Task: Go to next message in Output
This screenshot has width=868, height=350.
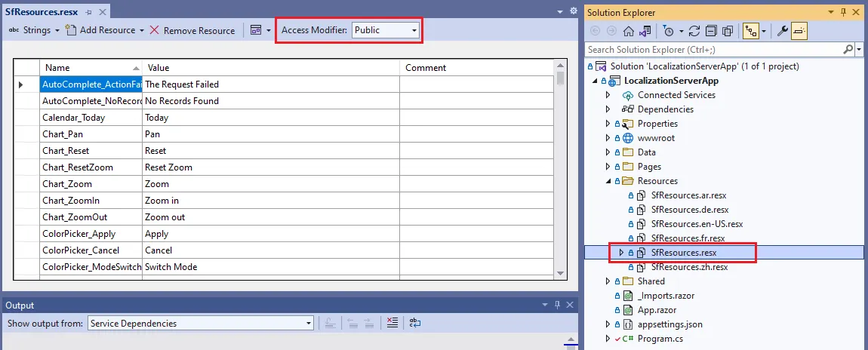Action: (x=370, y=324)
